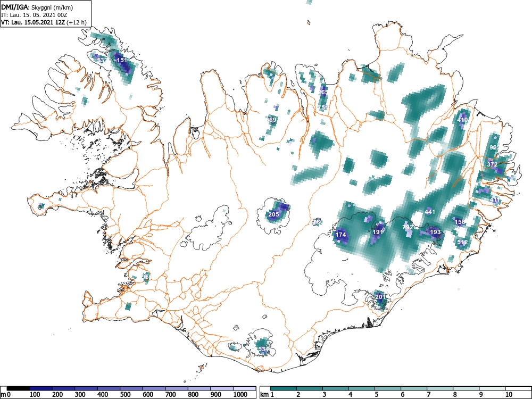Image resolution: width=532 pixels, height=399 pixels.
Task: Select the 'km' unit label on the legend
Action: (264, 395)
